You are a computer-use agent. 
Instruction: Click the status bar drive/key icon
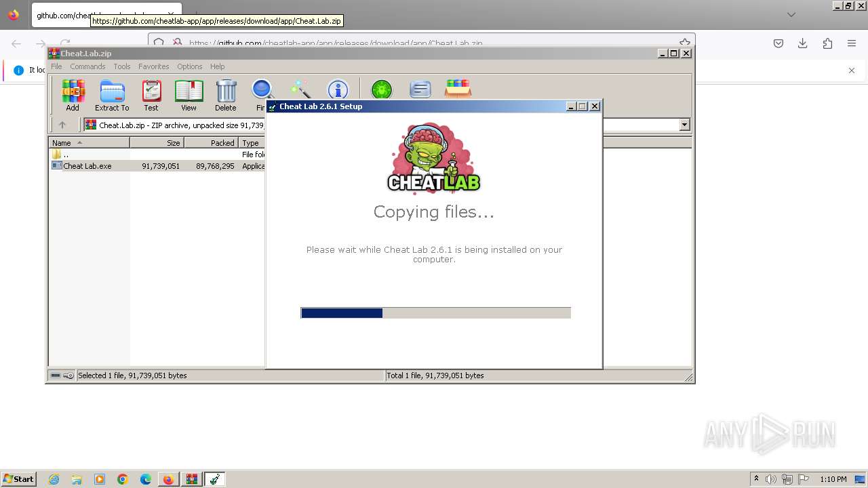point(62,375)
